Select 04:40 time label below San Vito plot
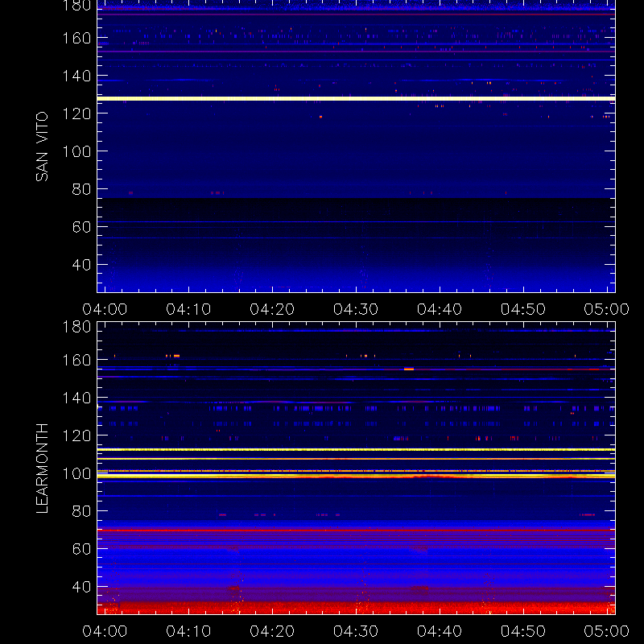The width and height of the screenshot is (644, 644). coord(440,309)
